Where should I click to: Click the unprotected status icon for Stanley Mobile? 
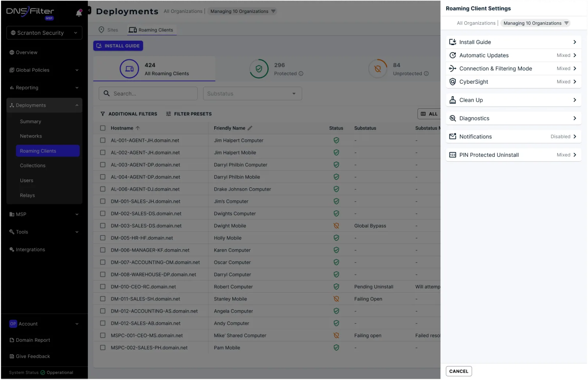(336, 299)
